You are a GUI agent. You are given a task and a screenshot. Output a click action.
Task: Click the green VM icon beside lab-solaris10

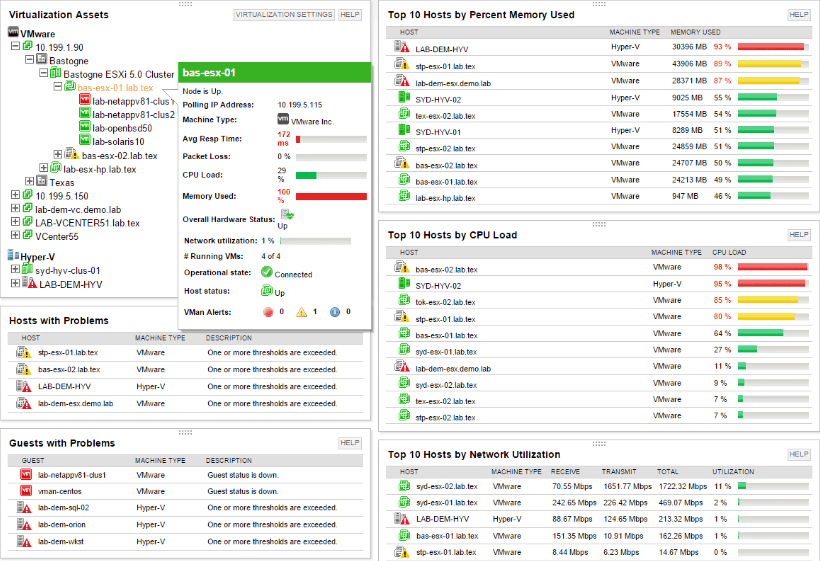click(x=85, y=140)
